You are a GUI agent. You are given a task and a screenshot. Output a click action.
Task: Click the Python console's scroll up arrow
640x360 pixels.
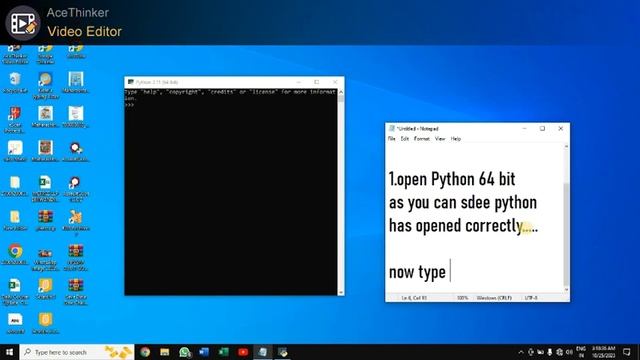341,92
